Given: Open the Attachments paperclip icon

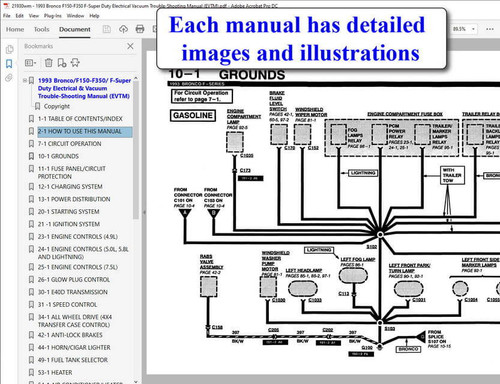Looking at the screenshot, I should [9, 78].
